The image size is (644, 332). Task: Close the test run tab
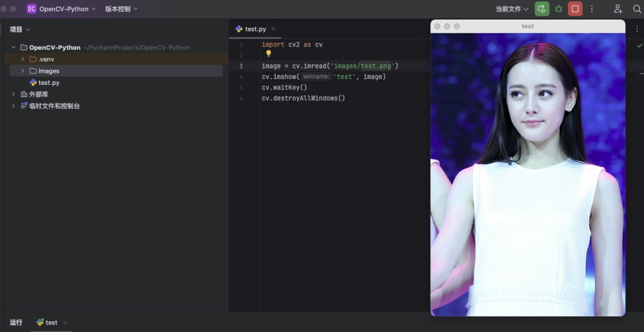pos(65,323)
